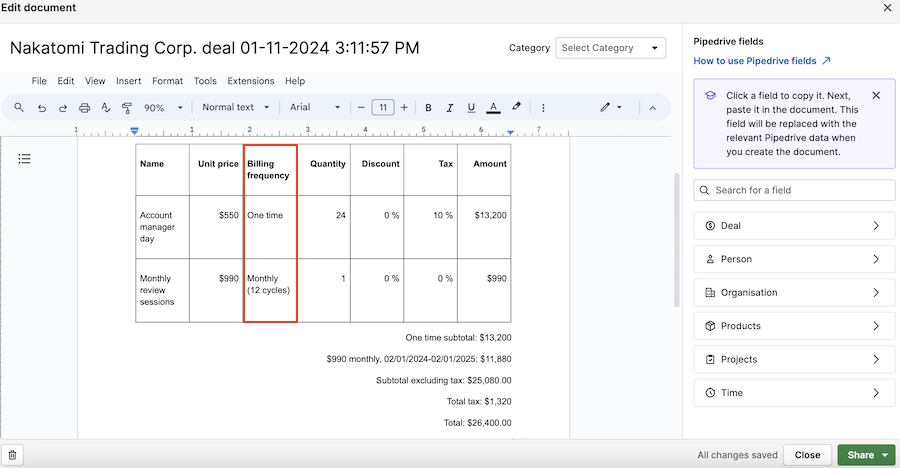Decrease font size with minus
Viewport: 900px width, 468px height.
[361, 107]
